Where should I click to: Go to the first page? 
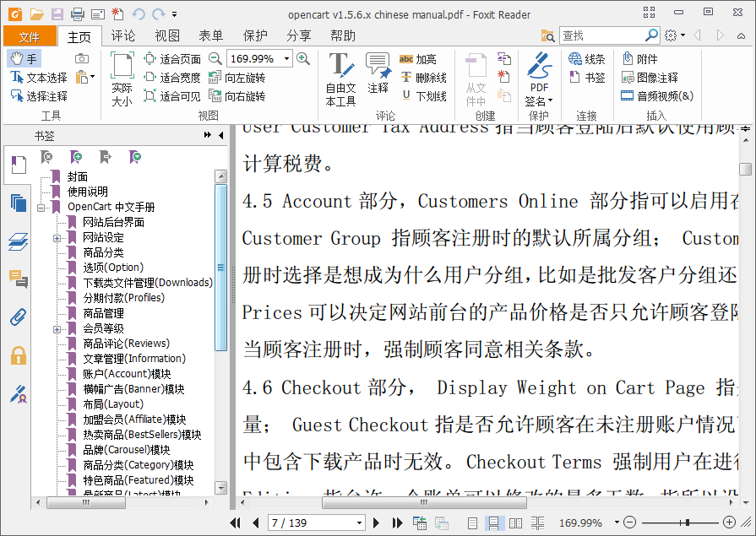[x=235, y=522]
